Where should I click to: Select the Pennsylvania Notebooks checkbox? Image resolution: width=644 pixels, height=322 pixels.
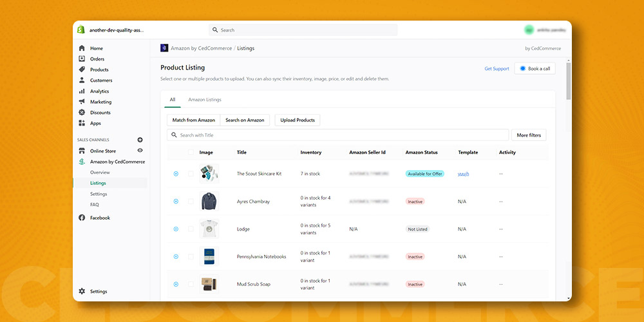[x=191, y=256]
